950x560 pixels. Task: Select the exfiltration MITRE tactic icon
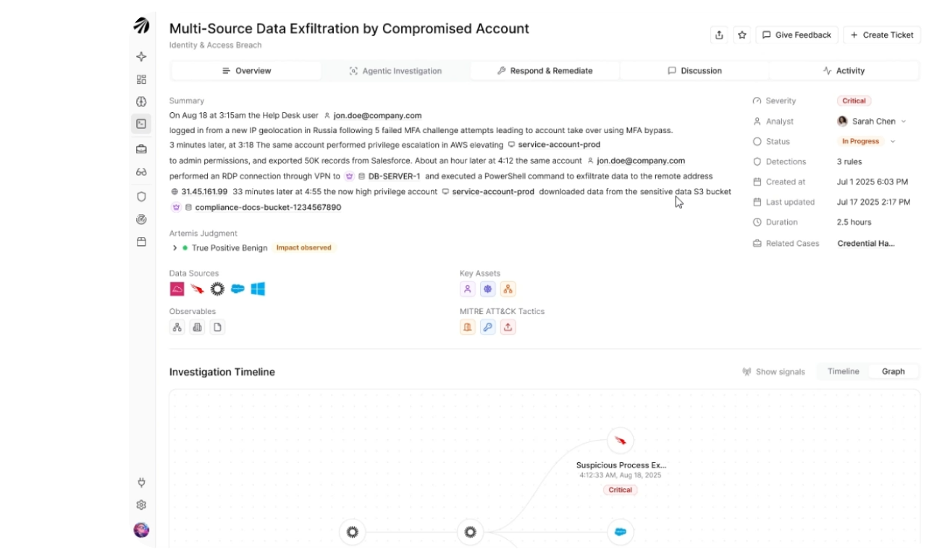[x=508, y=327]
